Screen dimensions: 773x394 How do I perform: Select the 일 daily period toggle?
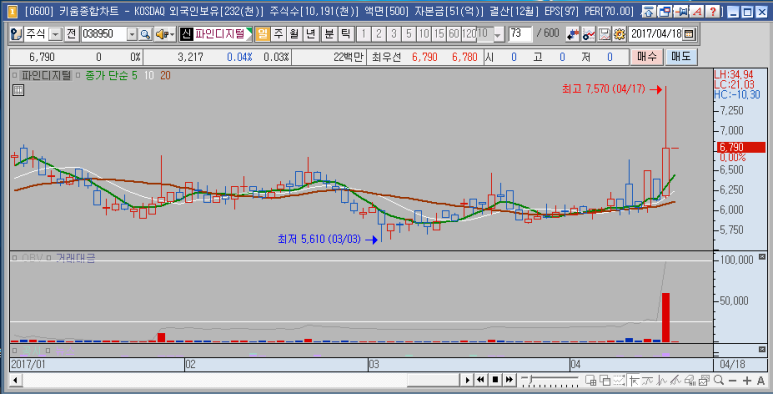(263, 34)
